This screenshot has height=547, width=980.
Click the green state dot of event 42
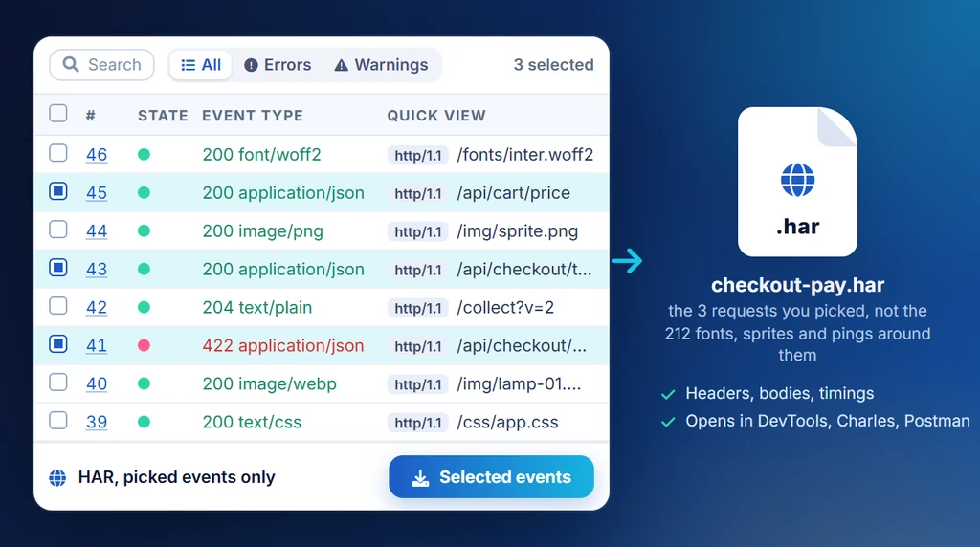pos(144,307)
